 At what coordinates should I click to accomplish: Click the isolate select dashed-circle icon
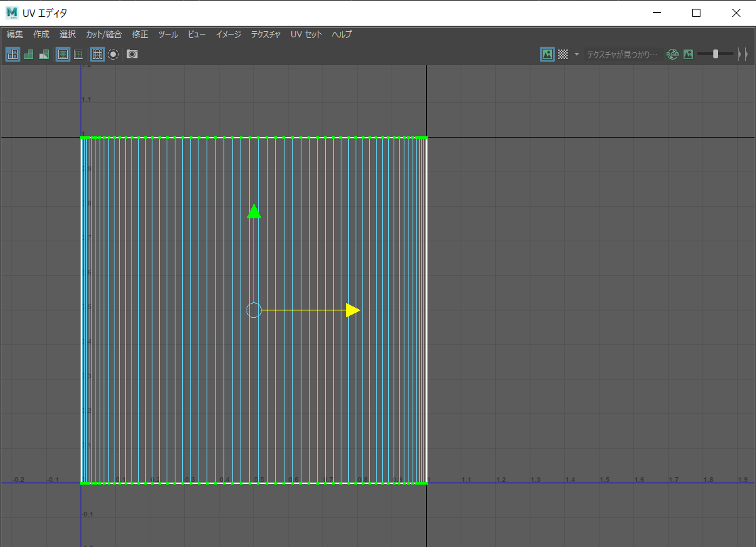(113, 54)
